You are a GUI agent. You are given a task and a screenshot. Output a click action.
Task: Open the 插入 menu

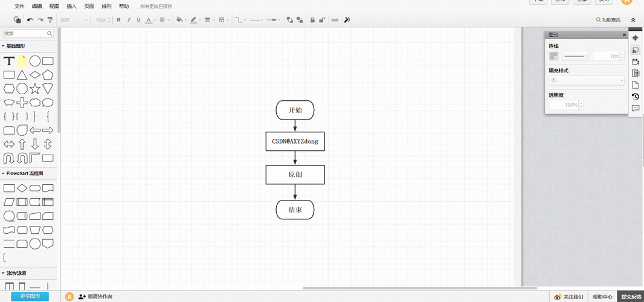(x=71, y=6)
